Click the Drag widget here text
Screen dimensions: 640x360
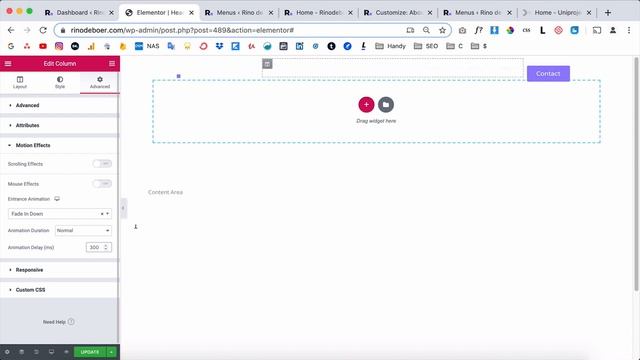coord(376,121)
